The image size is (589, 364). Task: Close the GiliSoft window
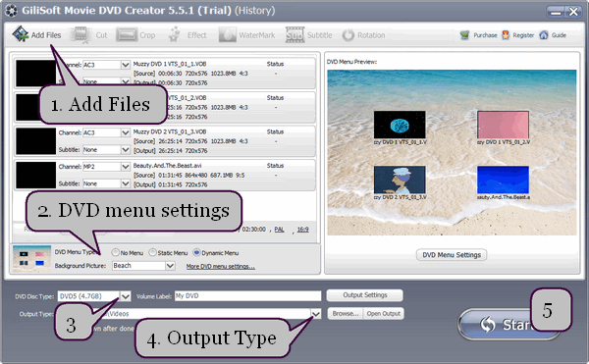pos(573,12)
